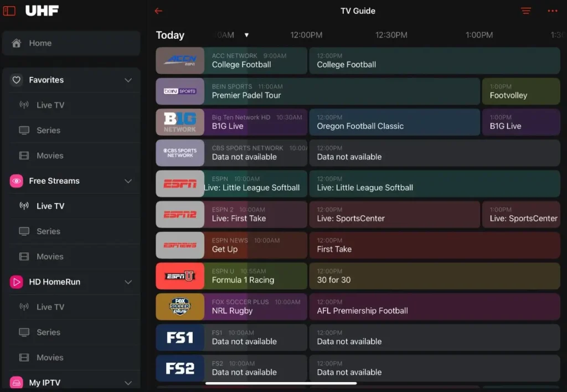Screen dimensions: 567x392
Task: Click the red back arrow
Action: coord(159,11)
